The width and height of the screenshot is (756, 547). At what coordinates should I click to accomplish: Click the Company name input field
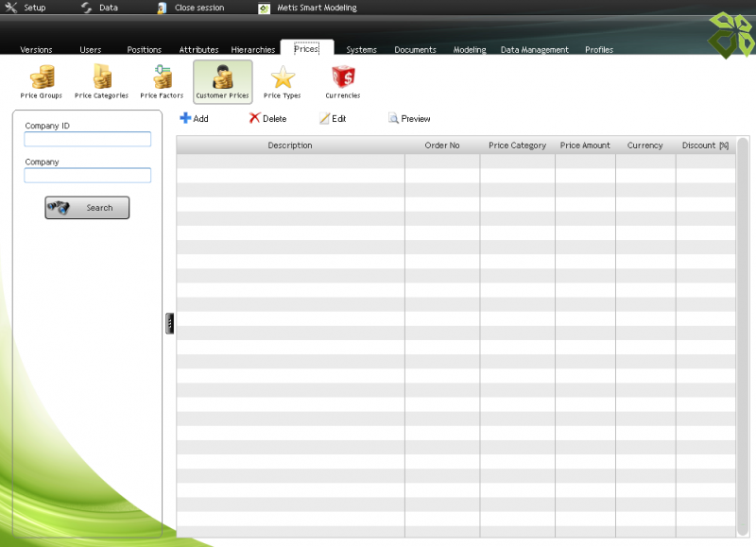(x=88, y=175)
